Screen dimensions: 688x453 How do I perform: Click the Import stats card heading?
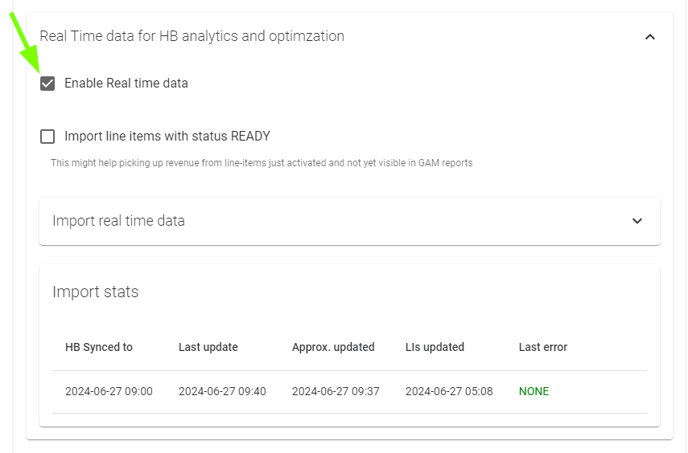pos(95,292)
